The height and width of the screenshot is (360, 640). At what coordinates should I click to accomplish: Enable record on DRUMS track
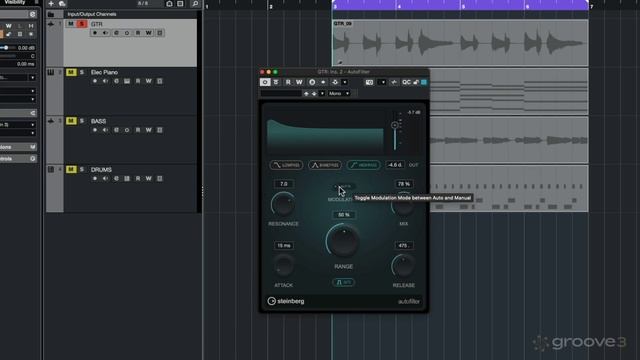click(95, 178)
